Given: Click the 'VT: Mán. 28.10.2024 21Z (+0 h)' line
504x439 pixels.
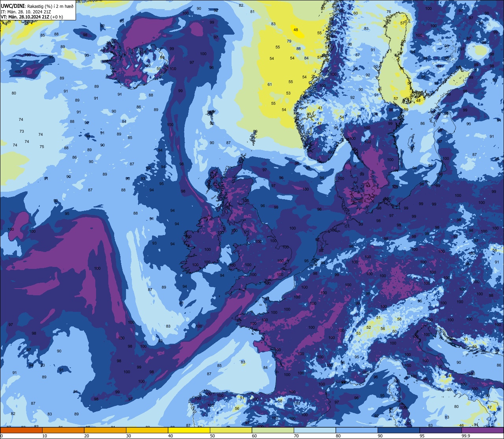Looking at the screenshot, I should (x=31, y=17).
